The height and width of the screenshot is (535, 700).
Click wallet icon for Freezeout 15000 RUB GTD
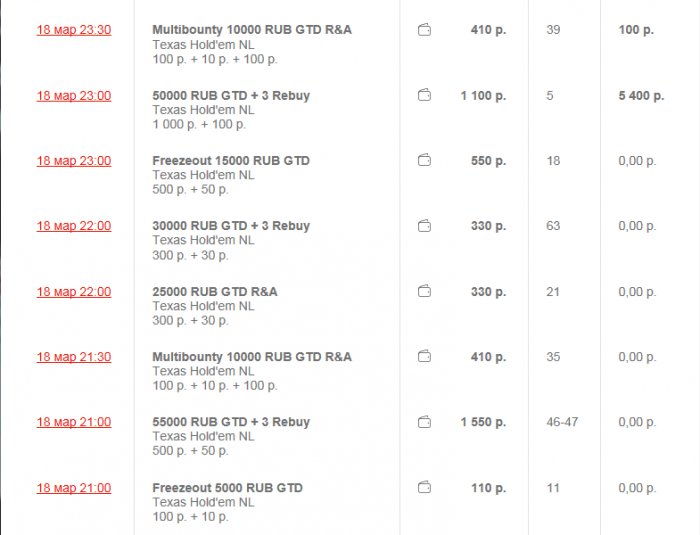pyautogui.click(x=424, y=161)
